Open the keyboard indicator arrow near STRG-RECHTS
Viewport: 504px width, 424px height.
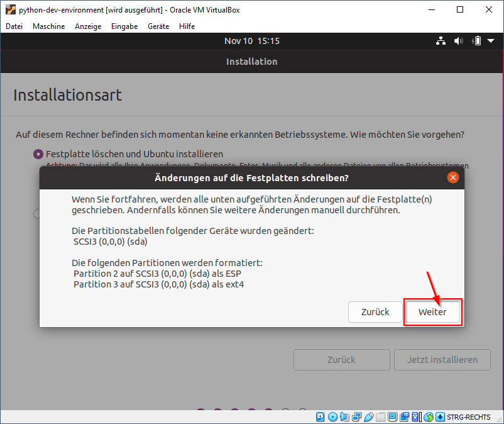point(440,416)
